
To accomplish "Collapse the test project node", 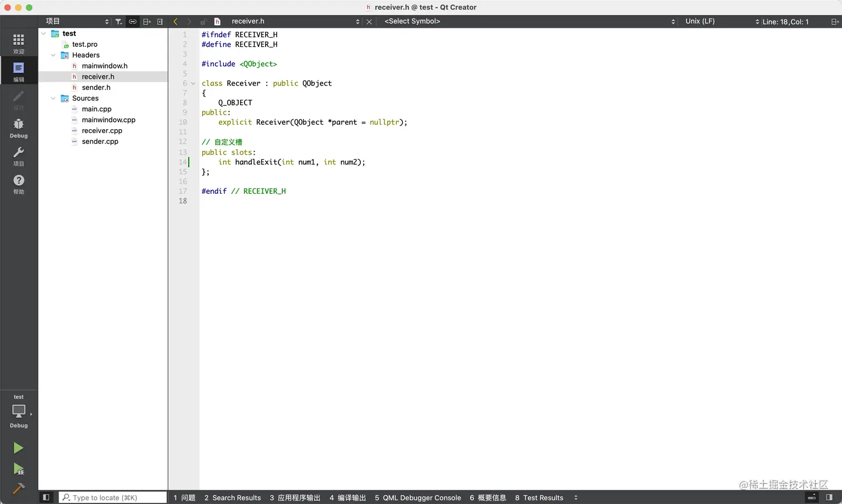I will [43, 33].
